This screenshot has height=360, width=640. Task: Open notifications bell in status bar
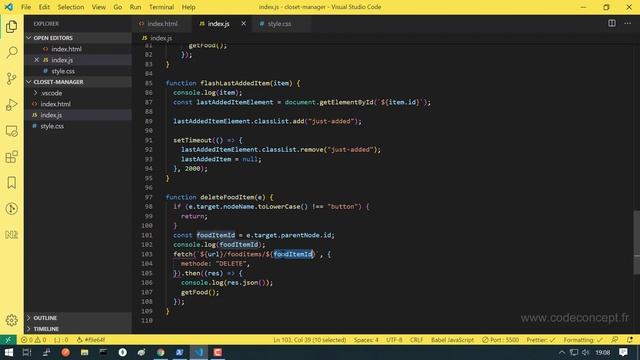coord(630,340)
